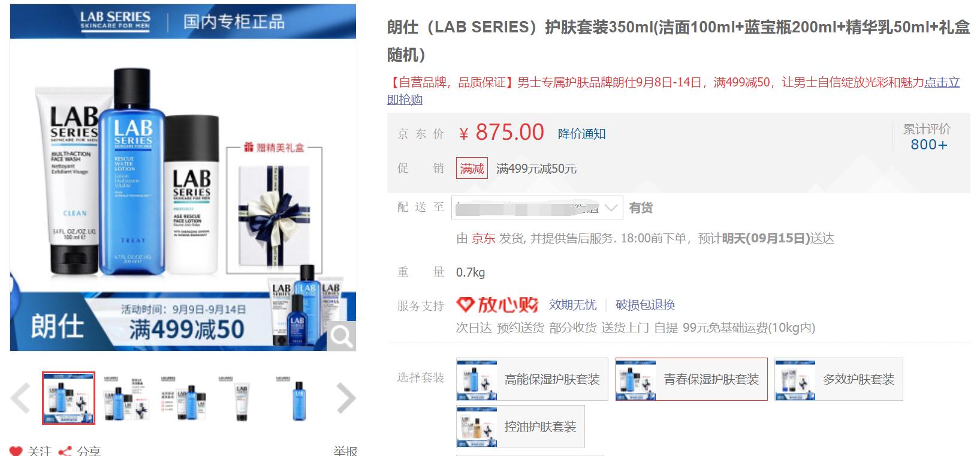
Task: Select the 控油护肤套装 option
Action: coord(520,427)
